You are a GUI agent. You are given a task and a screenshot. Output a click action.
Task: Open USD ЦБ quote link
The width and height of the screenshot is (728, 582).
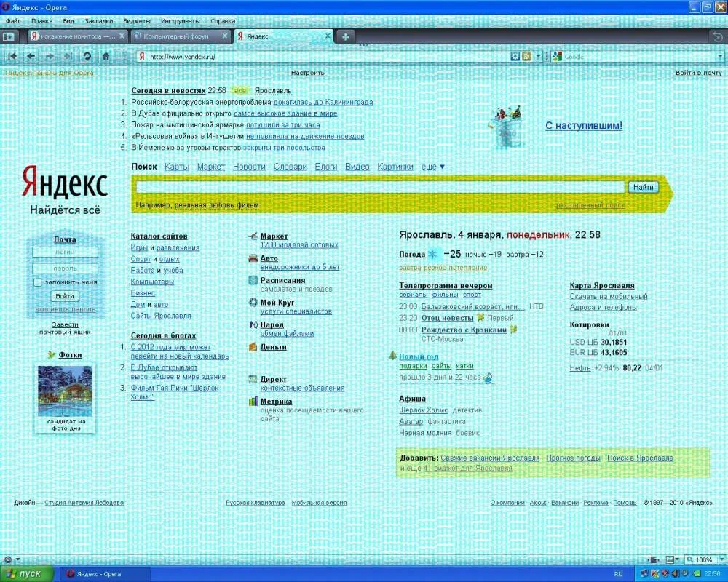[x=584, y=342]
